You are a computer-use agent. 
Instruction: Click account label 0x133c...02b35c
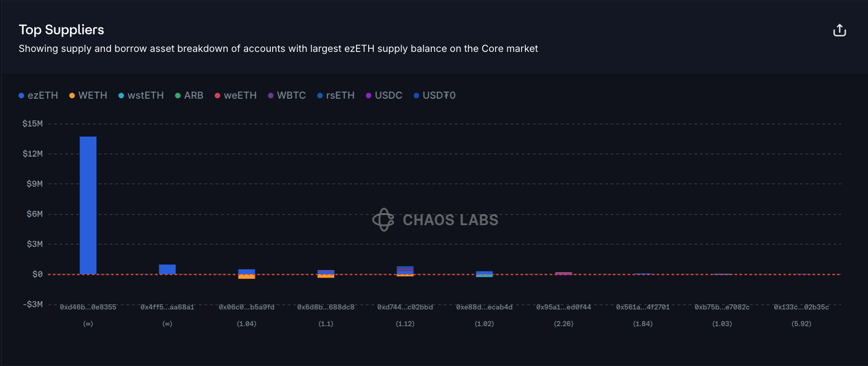[x=801, y=307]
